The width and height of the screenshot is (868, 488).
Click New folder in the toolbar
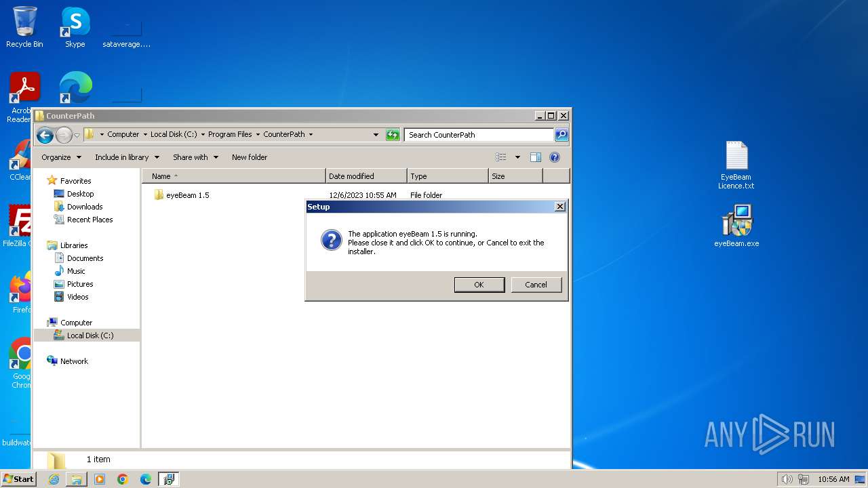pyautogui.click(x=250, y=157)
